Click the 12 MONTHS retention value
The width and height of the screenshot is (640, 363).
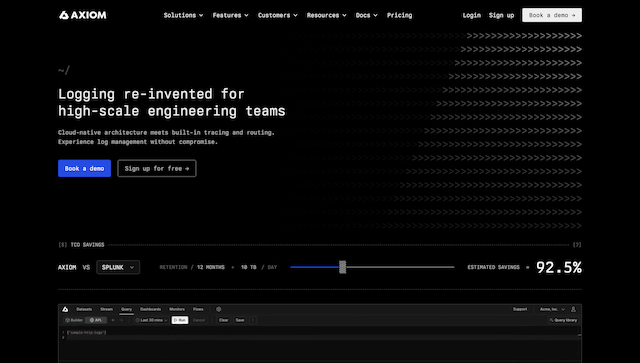click(211, 267)
